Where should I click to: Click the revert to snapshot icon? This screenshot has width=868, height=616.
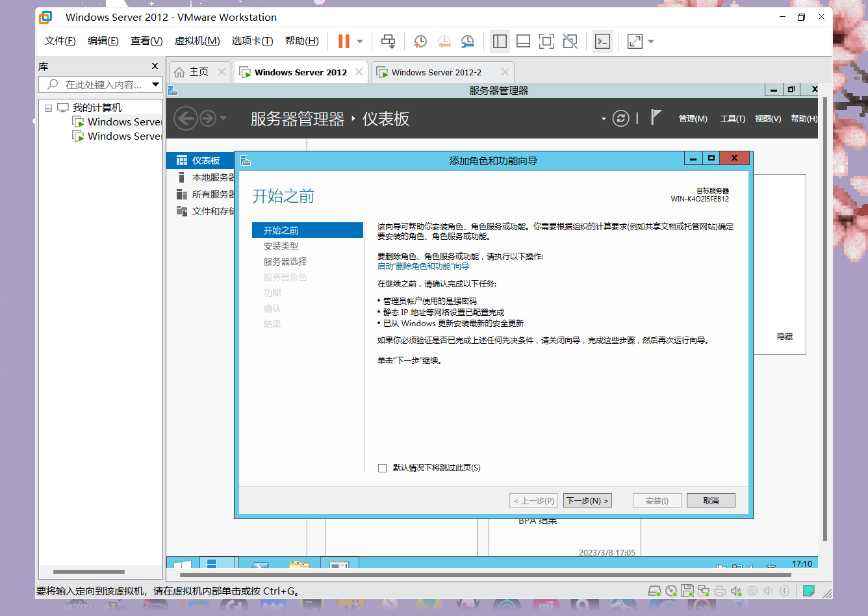tap(444, 42)
